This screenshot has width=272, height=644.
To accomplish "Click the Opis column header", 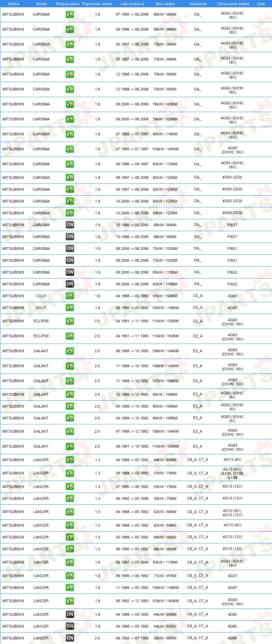I will (261, 4).
